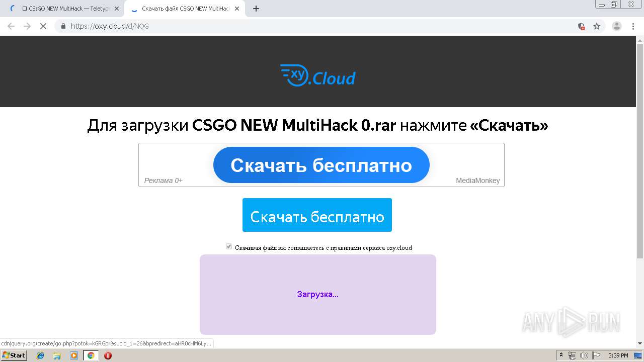Screen dimensions: 644x362
Task: Click the Action Center flag tray icon
Action: [x=596, y=355]
